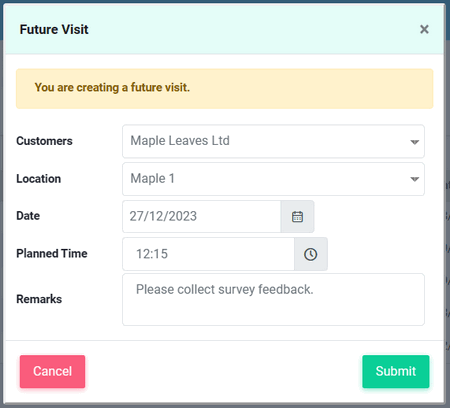
Task: Select the Maple Leaves Ltd customer field
Action: 273,141
